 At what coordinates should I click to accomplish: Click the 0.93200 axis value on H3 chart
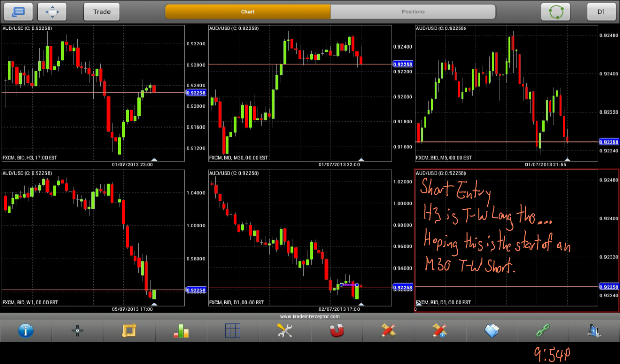tap(196, 44)
